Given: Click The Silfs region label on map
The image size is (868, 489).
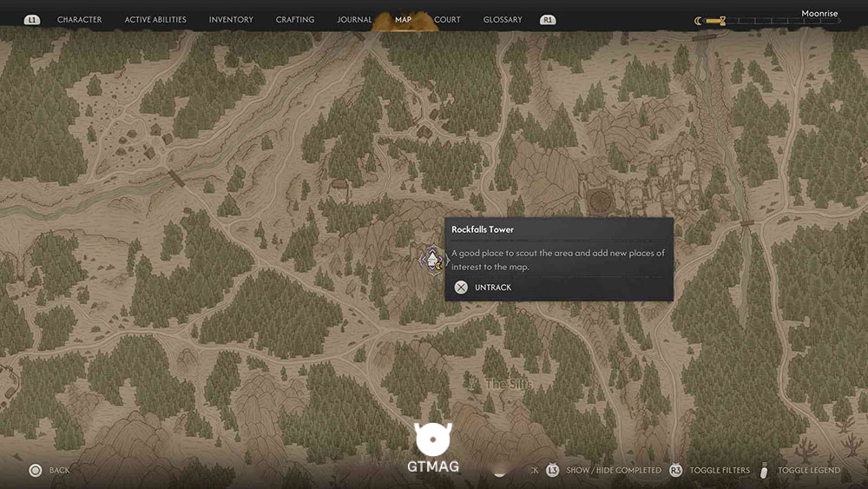Looking at the screenshot, I should [x=509, y=384].
